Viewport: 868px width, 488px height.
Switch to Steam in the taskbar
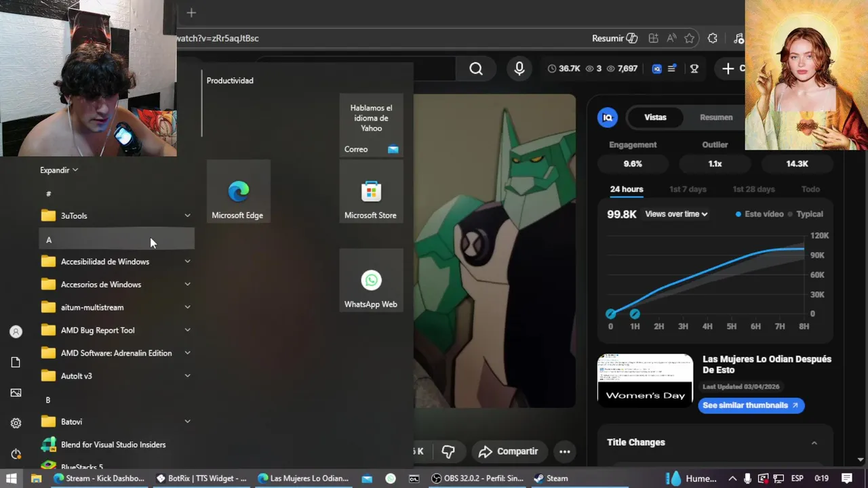point(551,479)
